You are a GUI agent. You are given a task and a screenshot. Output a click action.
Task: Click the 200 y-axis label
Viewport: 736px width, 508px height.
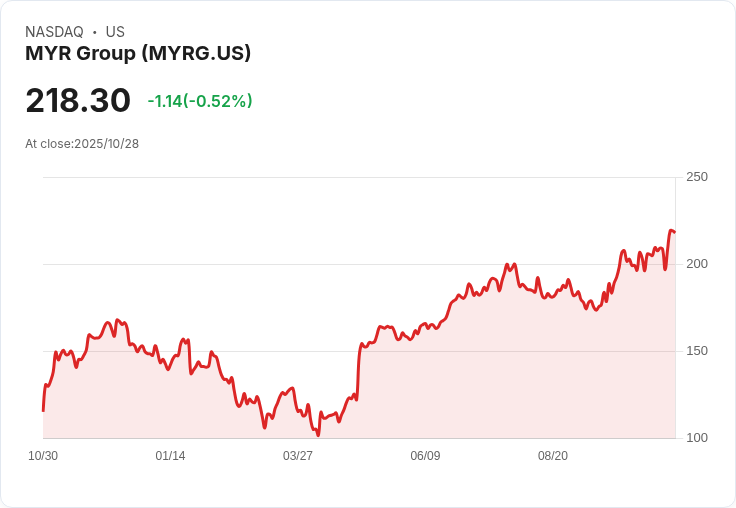point(696,264)
